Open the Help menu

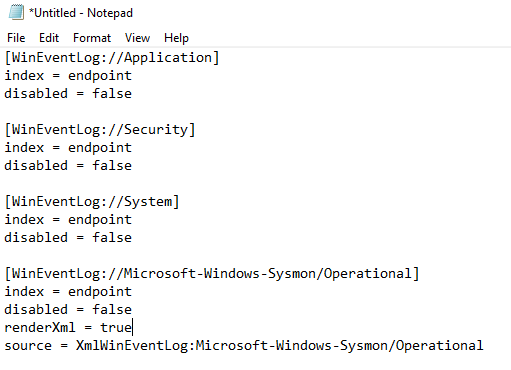pos(176,38)
